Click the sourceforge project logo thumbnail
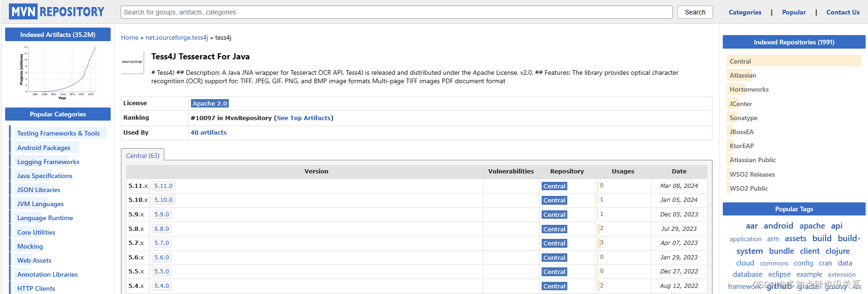This screenshot has width=868, height=294. tap(132, 62)
